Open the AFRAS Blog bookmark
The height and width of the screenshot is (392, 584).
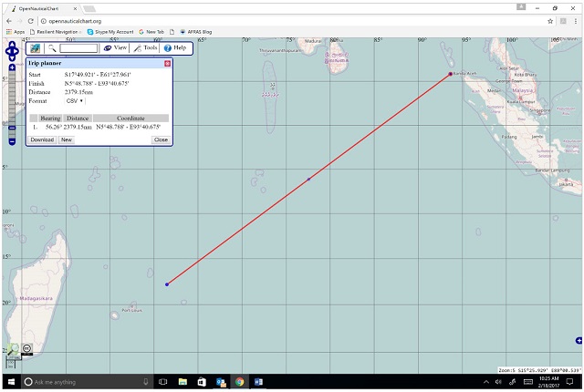coord(195,32)
